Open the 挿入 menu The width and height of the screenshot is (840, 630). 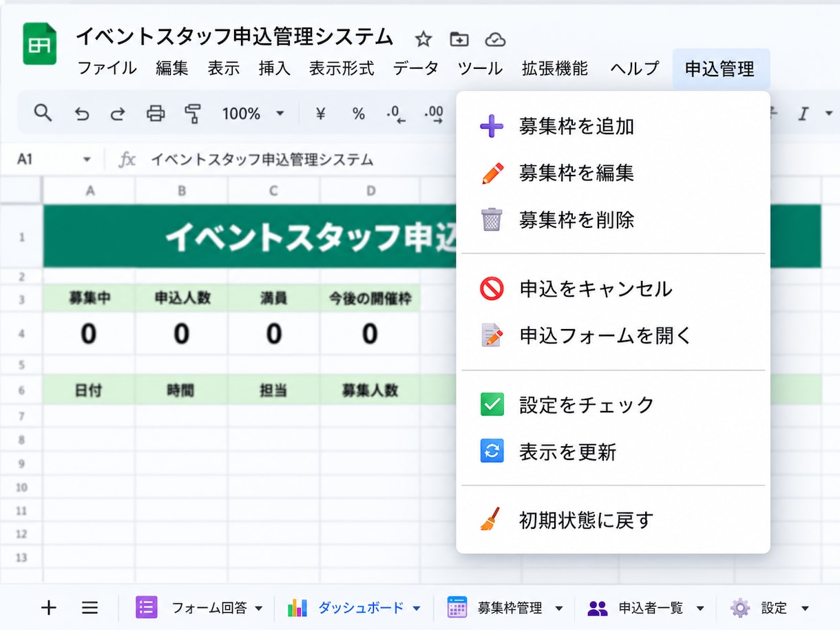275,69
